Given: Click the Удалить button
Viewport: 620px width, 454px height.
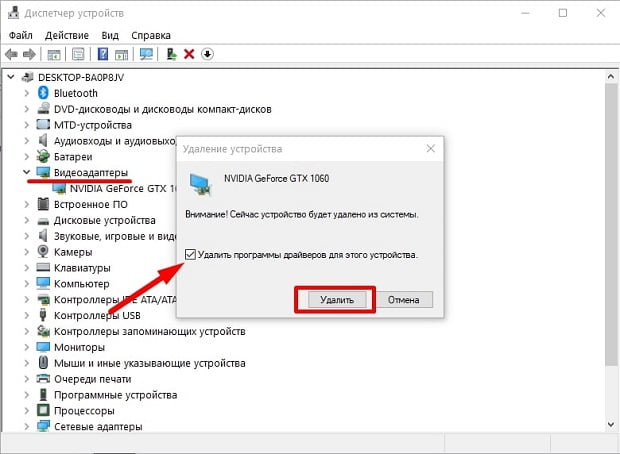Looking at the screenshot, I should click(337, 300).
